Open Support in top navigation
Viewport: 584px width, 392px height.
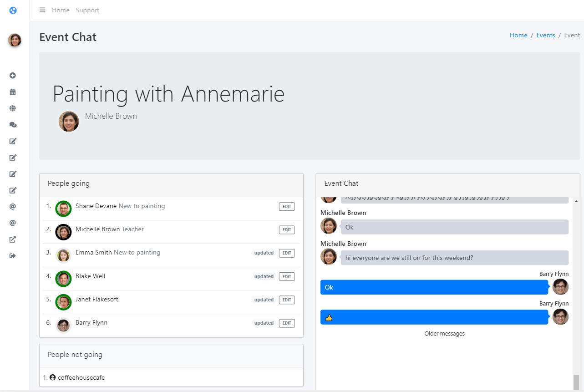click(87, 10)
